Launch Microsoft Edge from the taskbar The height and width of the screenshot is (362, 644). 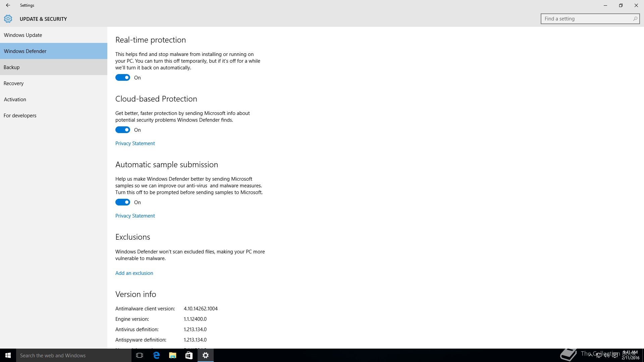[156, 355]
